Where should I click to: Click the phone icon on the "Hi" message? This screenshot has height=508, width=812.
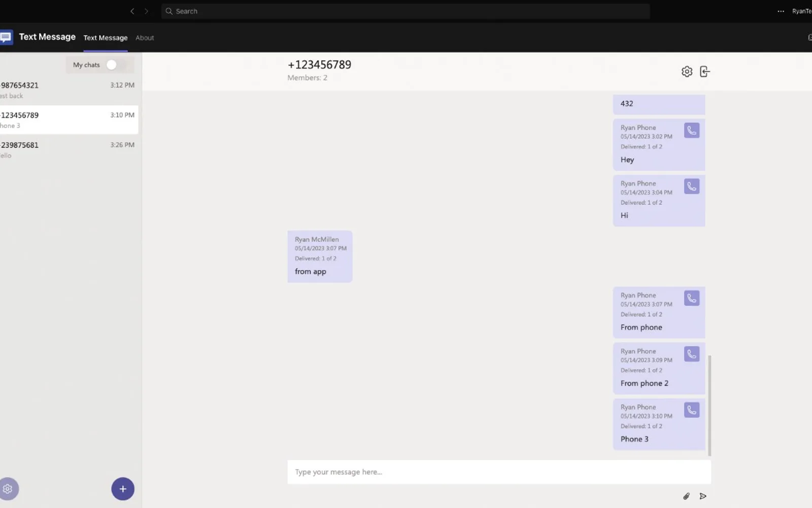tap(692, 186)
